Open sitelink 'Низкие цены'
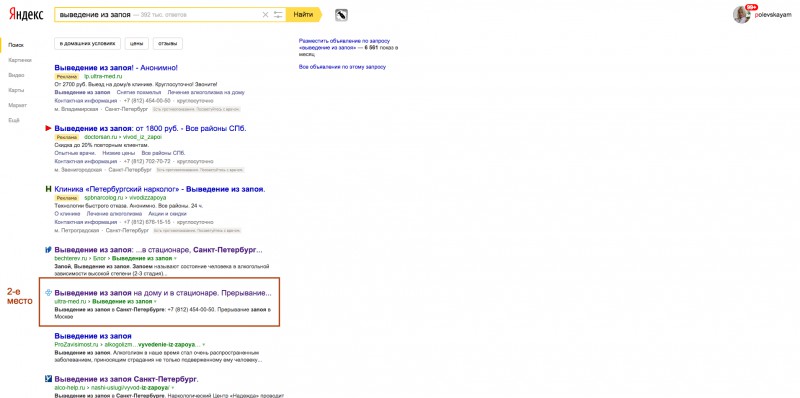This screenshot has width=800, height=398. point(118,153)
